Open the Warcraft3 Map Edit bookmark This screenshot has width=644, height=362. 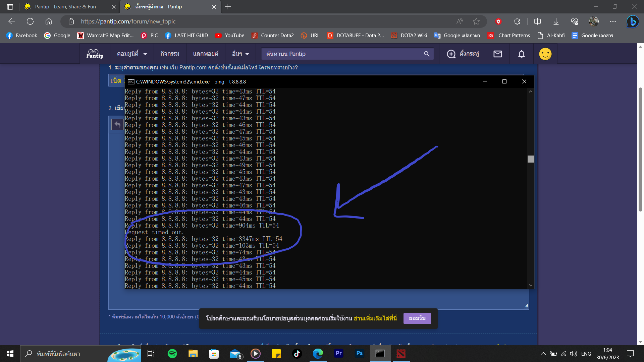105,36
